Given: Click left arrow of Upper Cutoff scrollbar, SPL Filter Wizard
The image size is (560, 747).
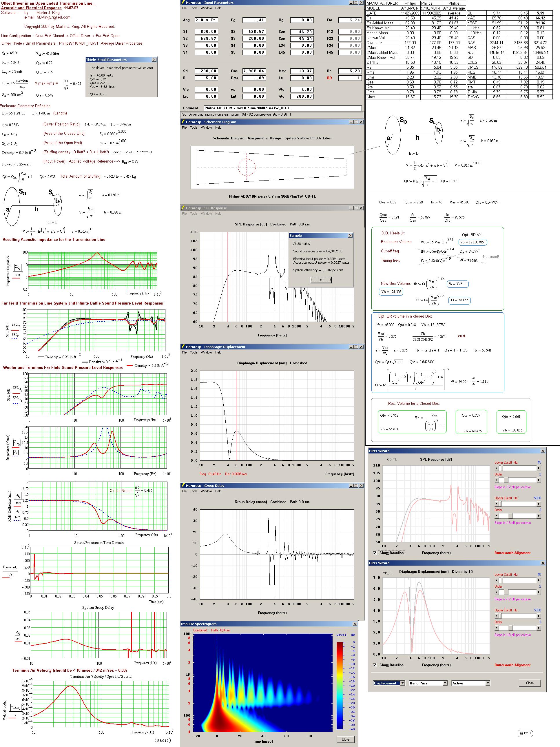Looking at the screenshot, I should point(497,504).
